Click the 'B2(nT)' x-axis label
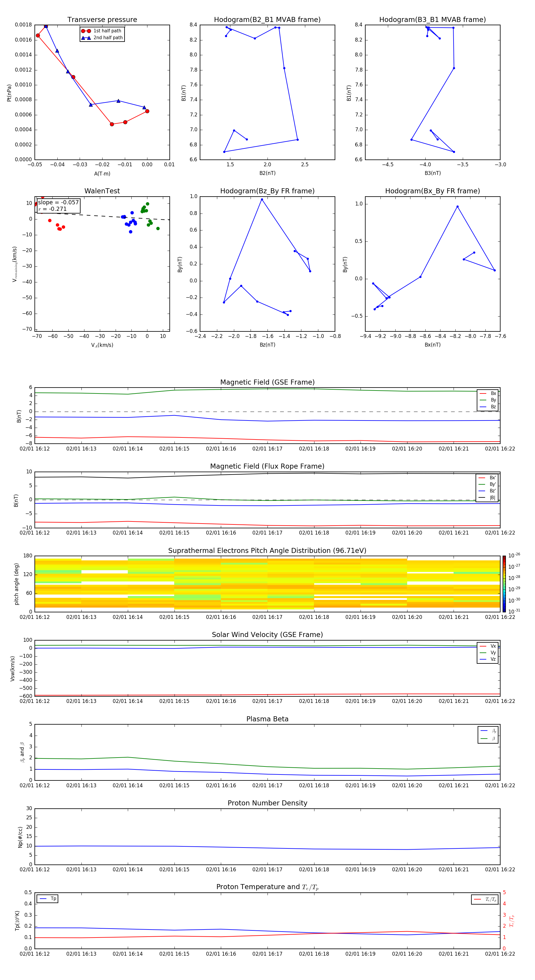Viewport: 535px width, 980px height. point(267,173)
